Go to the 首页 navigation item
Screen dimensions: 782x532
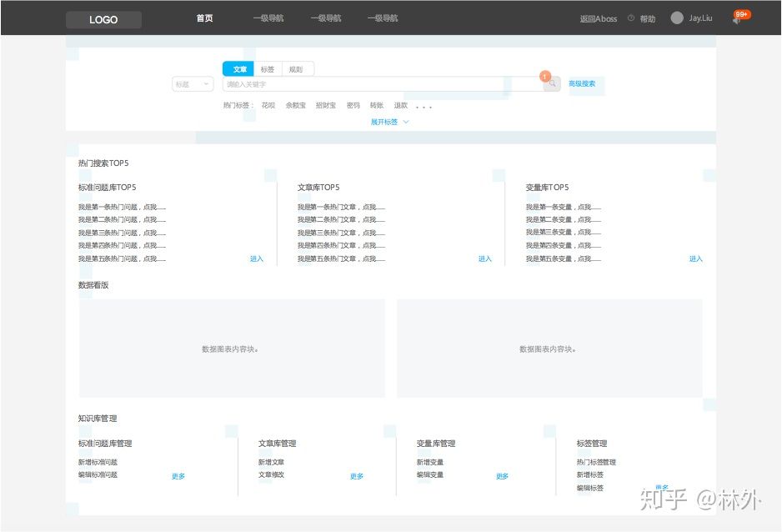coord(204,18)
